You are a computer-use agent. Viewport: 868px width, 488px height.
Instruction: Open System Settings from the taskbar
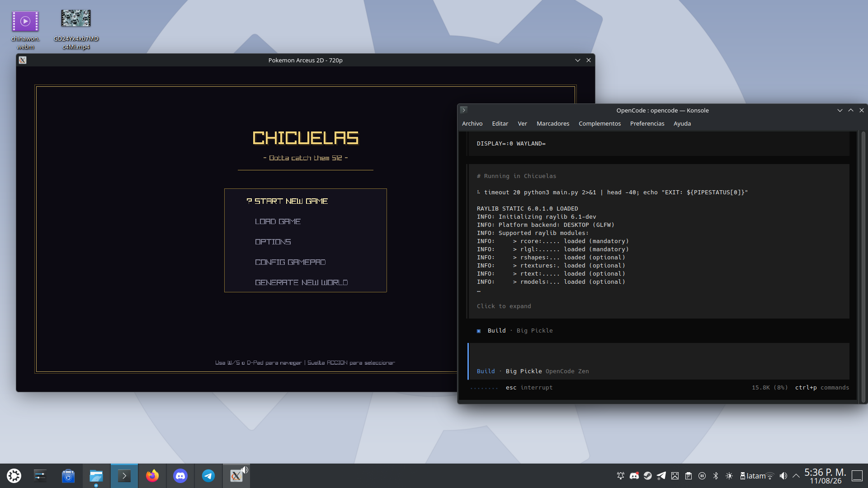[x=40, y=476]
